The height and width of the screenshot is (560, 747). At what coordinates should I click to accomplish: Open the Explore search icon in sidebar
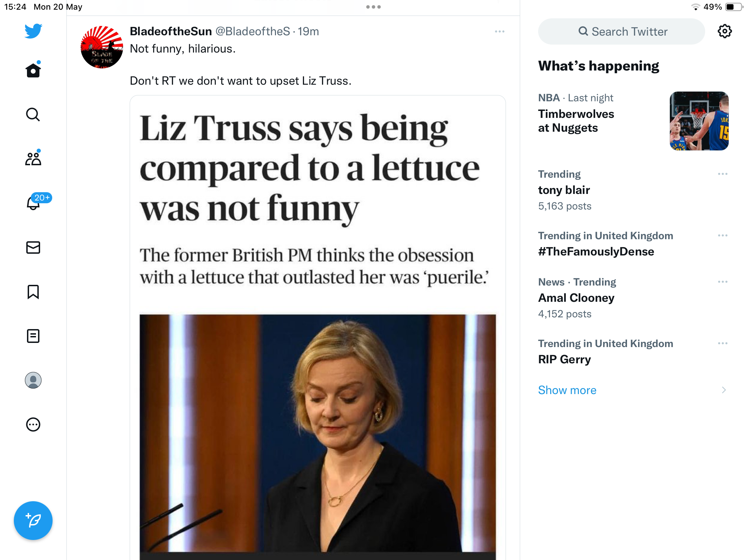point(33,114)
